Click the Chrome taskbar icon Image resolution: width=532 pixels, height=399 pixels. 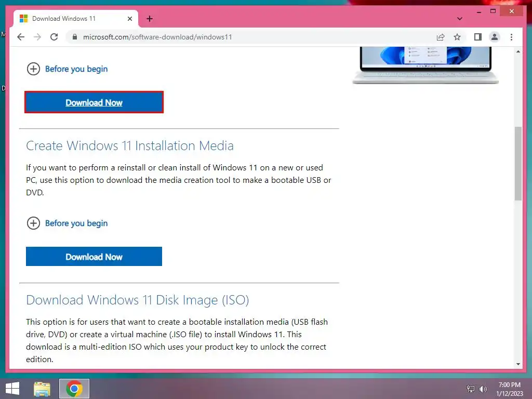pyautogui.click(x=74, y=389)
